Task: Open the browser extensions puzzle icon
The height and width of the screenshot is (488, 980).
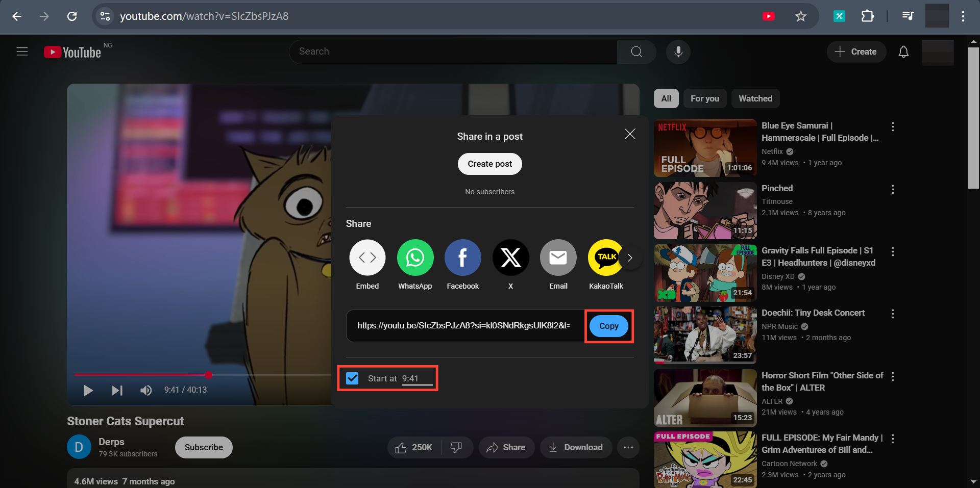Action: [x=867, y=16]
